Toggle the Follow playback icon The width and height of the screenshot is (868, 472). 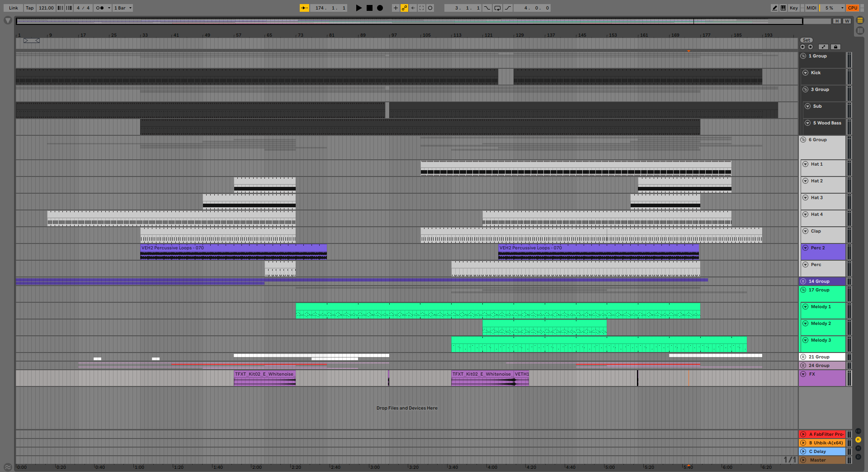(305, 8)
